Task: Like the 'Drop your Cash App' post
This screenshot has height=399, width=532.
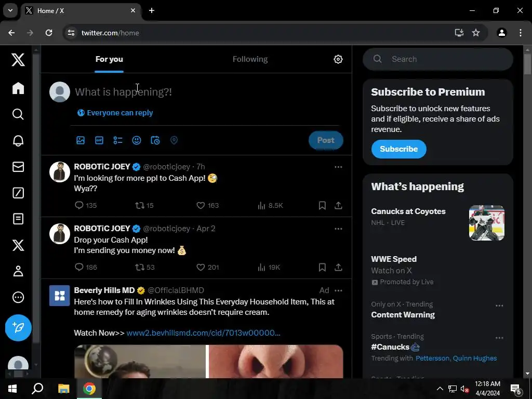Action: (x=207, y=268)
